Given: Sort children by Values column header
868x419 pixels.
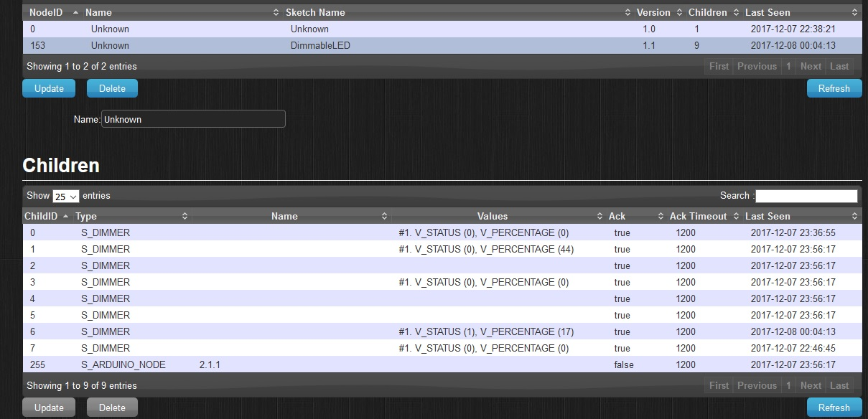Looking at the screenshot, I should pos(492,216).
